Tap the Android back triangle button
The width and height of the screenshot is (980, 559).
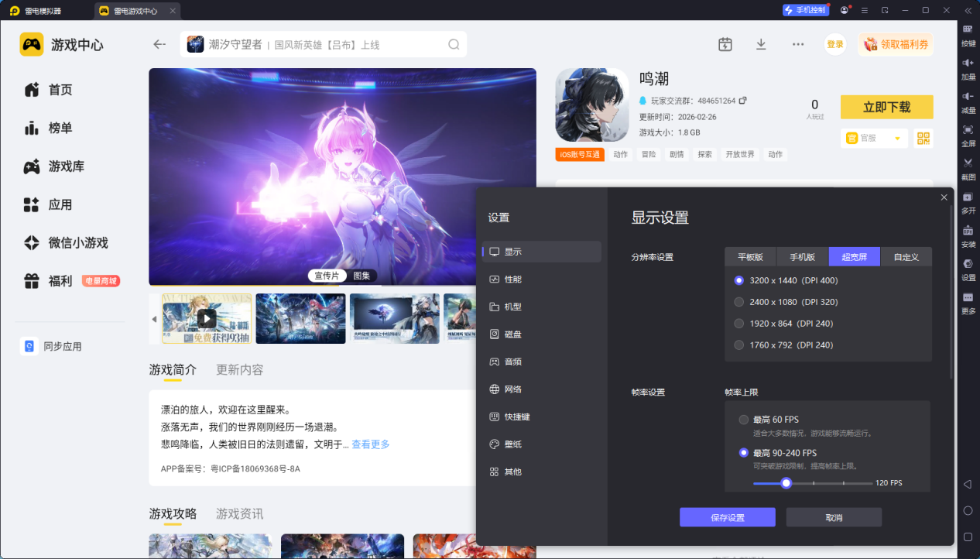pos(968,484)
